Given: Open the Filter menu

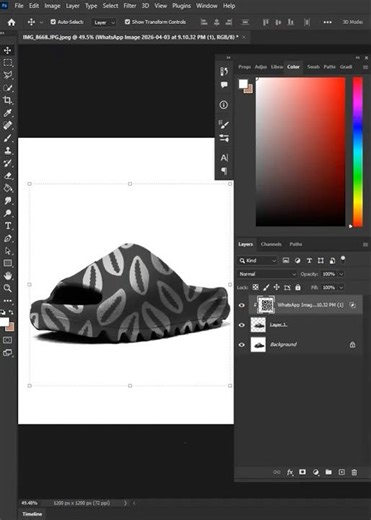Looking at the screenshot, I should click(130, 6).
